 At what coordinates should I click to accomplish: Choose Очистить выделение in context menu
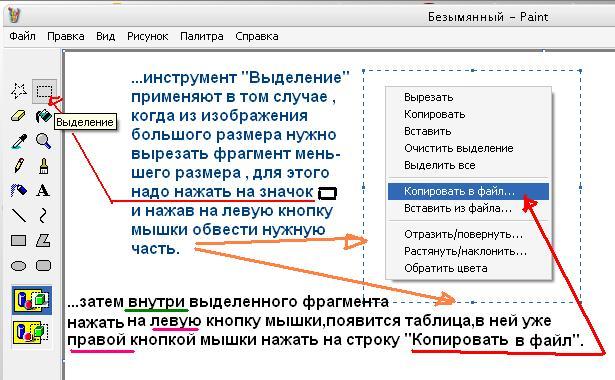pyautogui.click(x=468, y=148)
